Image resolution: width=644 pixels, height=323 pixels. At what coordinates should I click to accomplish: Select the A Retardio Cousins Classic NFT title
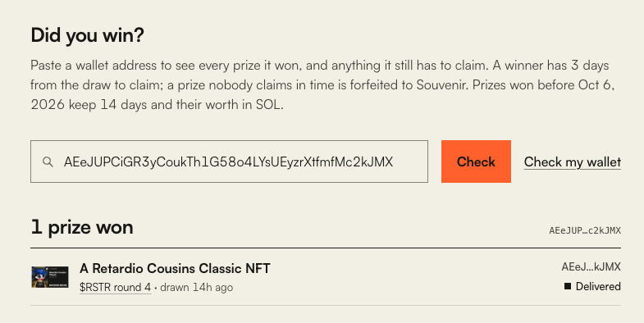tap(175, 268)
